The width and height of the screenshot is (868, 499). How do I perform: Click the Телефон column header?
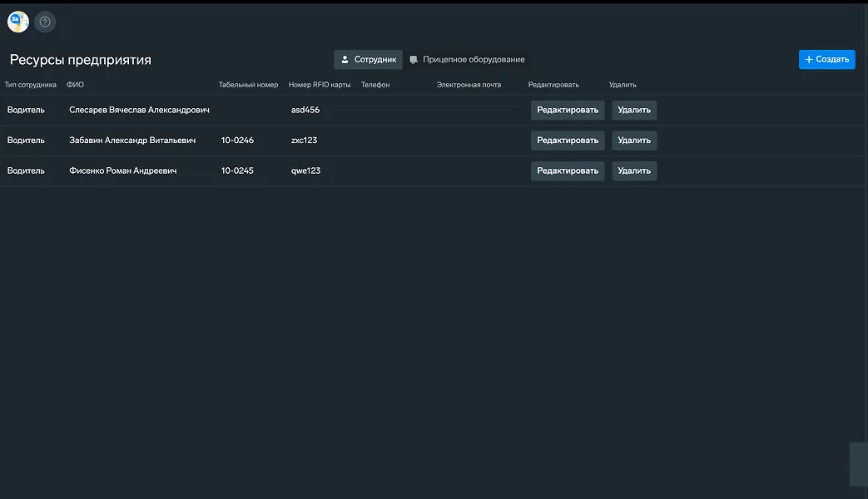[x=375, y=85]
